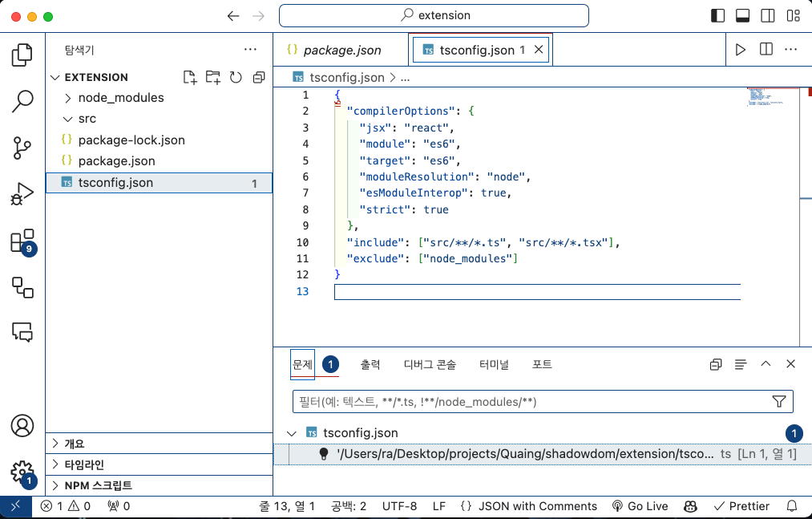Open breadcrumb ellipsis after tsconfig.json
The width and height of the screenshot is (812, 519).
point(405,78)
